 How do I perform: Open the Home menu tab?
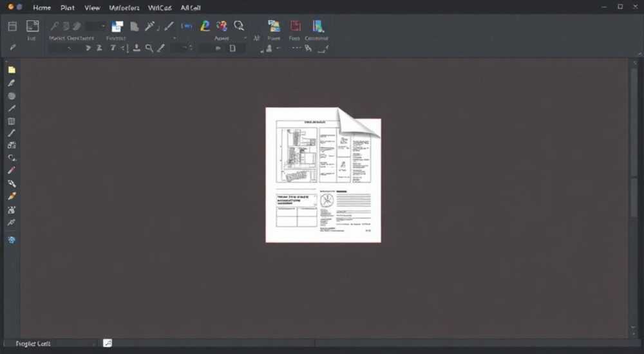pos(42,8)
